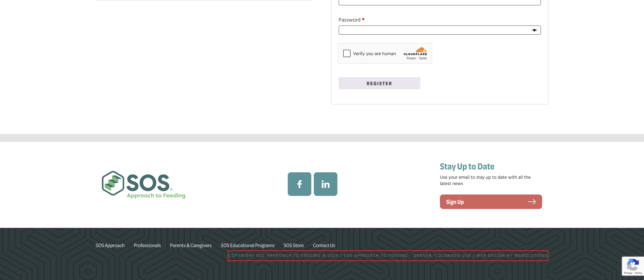The width and height of the screenshot is (644, 280).
Task: Click the arrow on Sign Up button
Action: coord(531,202)
